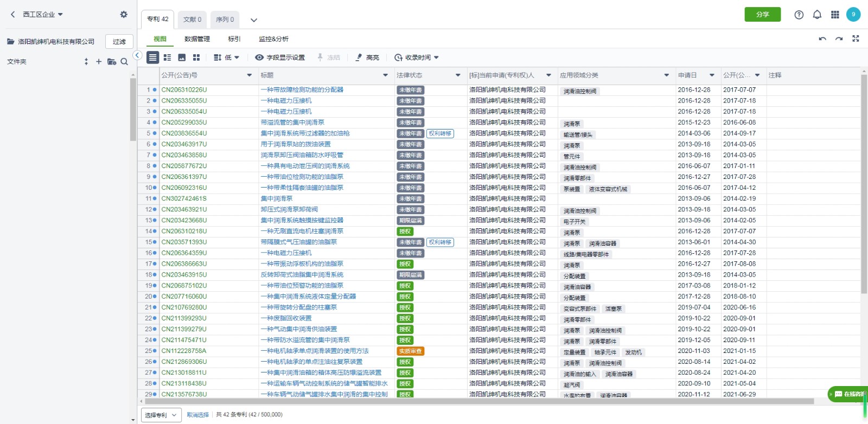868x424 pixels.
Task: Switch to the list table view icon
Action: pos(153,57)
